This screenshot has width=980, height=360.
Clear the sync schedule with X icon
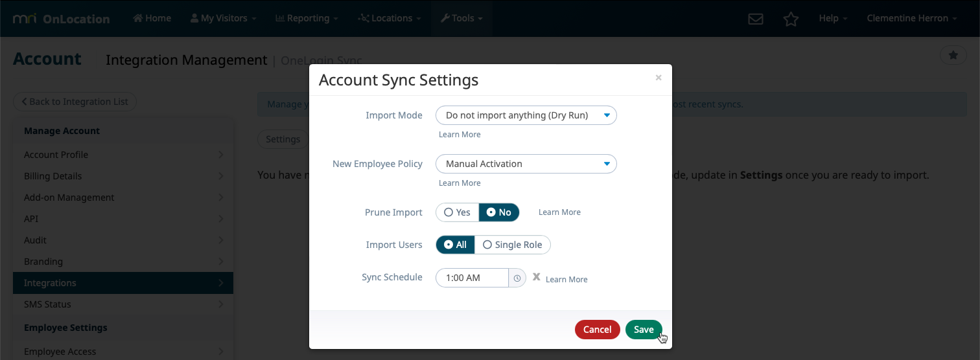(x=536, y=277)
